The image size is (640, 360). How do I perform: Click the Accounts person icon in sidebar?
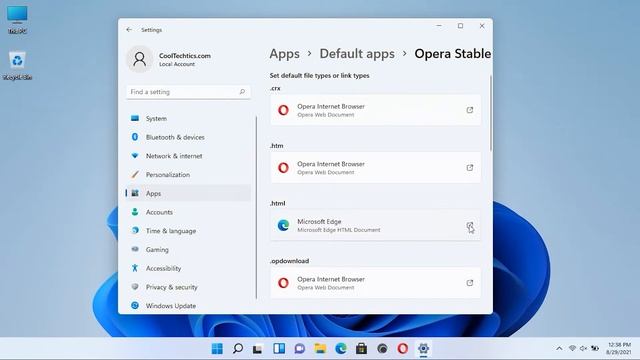click(135, 212)
